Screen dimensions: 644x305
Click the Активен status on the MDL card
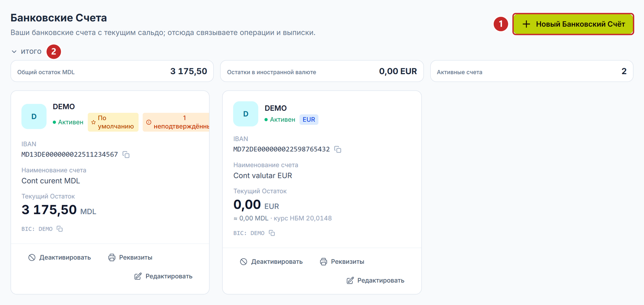coord(68,122)
